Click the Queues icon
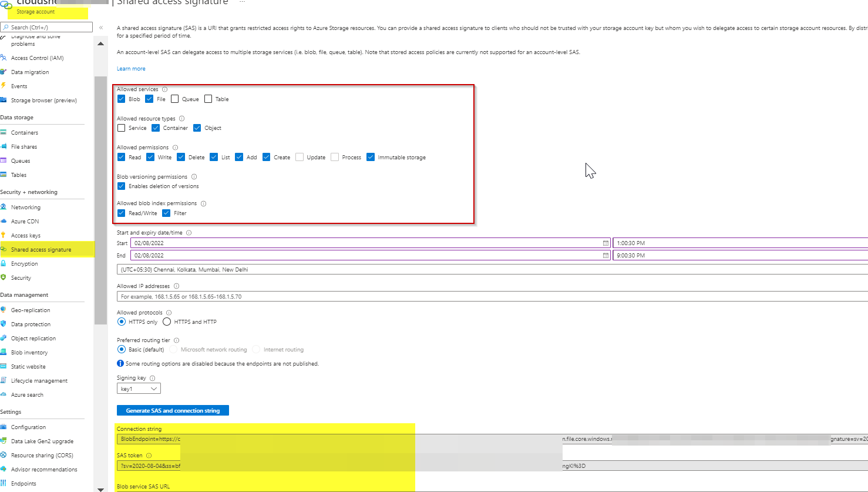Image resolution: width=868 pixels, height=492 pixels. pos(4,160)
